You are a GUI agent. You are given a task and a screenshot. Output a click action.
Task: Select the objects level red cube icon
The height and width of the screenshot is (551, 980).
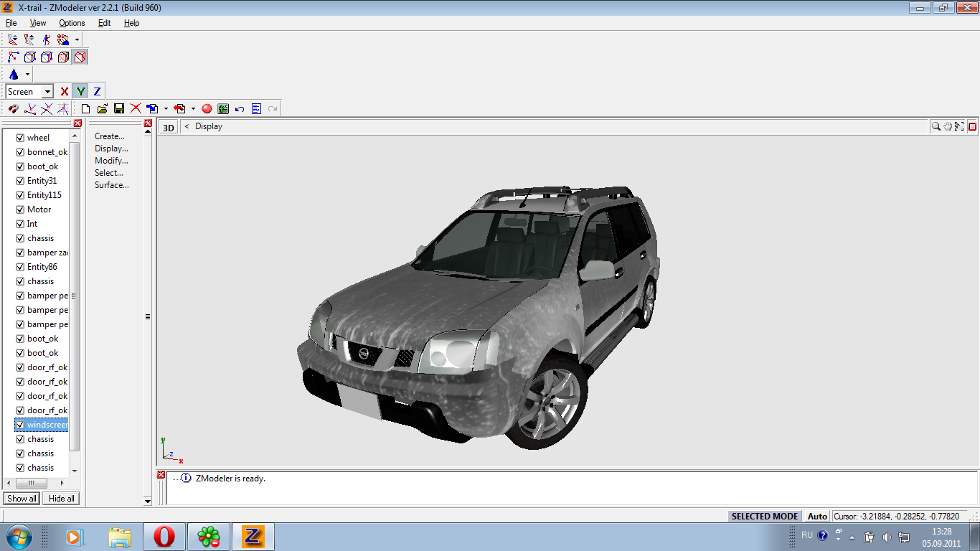(80, 57)
